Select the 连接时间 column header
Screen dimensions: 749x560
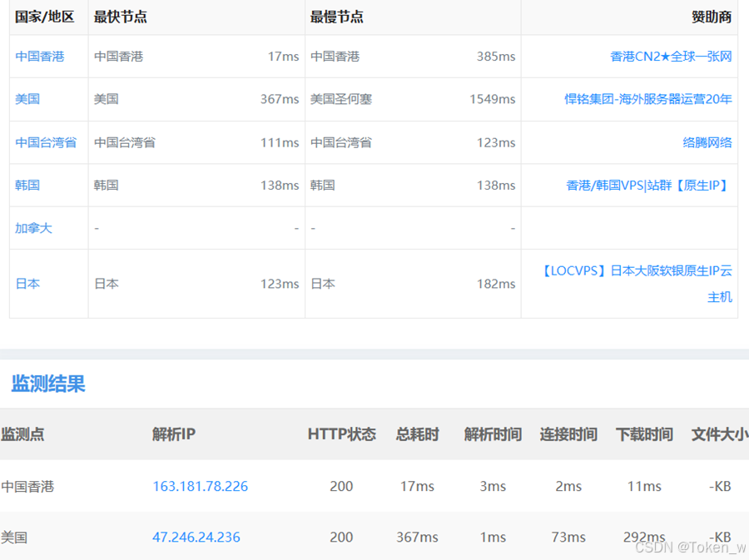point(568,434)
